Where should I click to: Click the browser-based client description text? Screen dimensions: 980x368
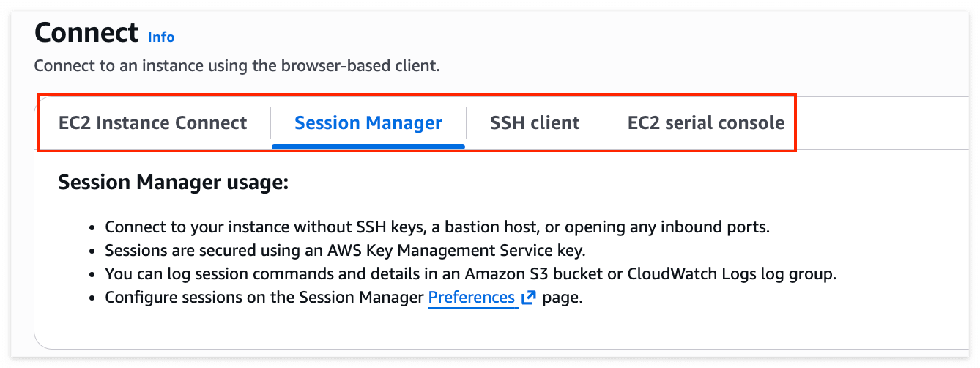click(237, 66)
